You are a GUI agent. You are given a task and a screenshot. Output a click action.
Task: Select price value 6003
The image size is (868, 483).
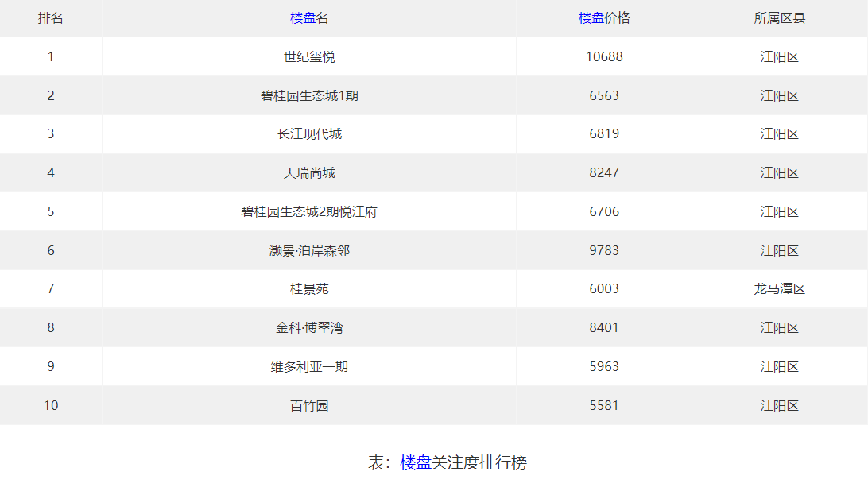coord(604,289)
